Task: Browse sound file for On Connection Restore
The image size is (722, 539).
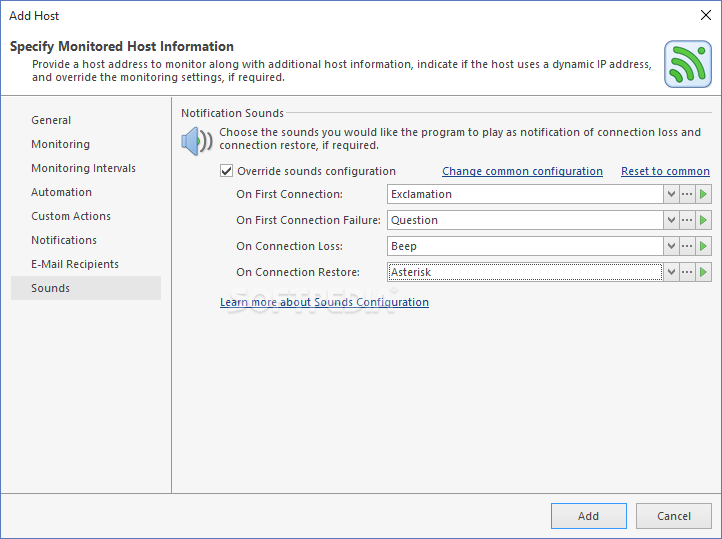Action: point(687,272)
